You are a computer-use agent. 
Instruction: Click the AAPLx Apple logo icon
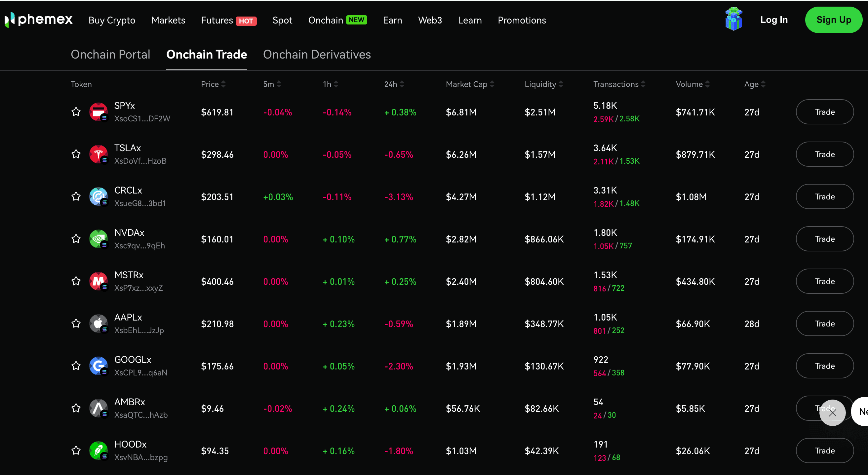tap(99, 324)
